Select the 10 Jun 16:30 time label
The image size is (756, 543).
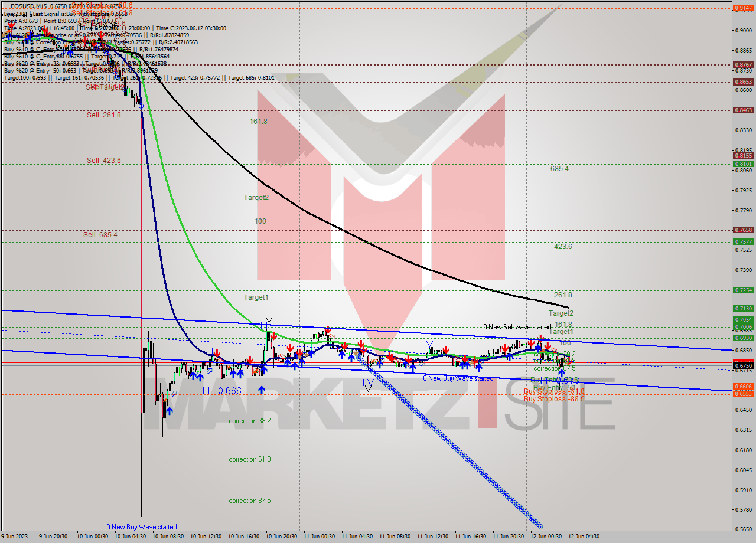click(243, 537)
